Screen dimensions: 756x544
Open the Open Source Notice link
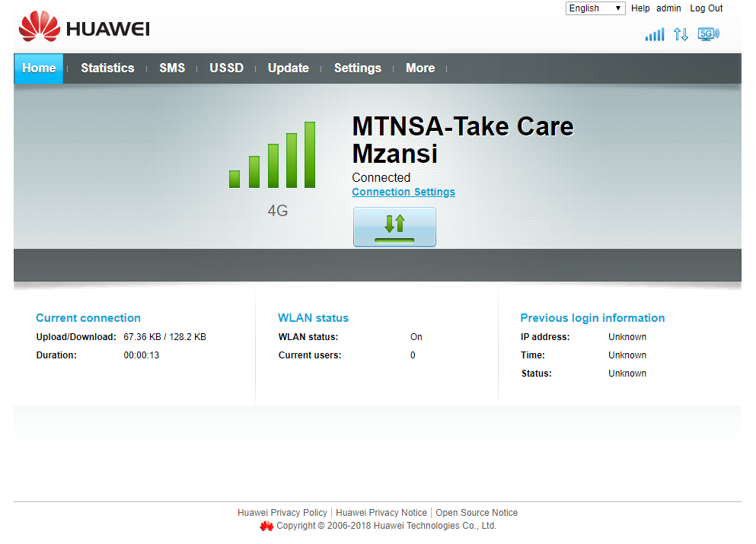(x=477, y=513)
